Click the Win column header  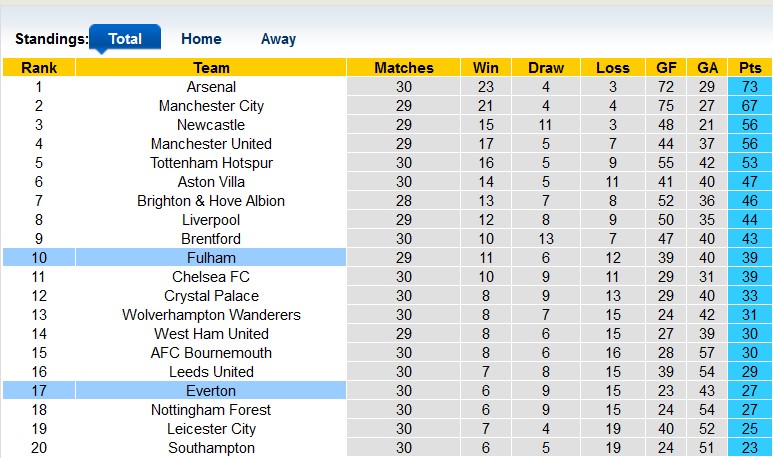point(486,68)
